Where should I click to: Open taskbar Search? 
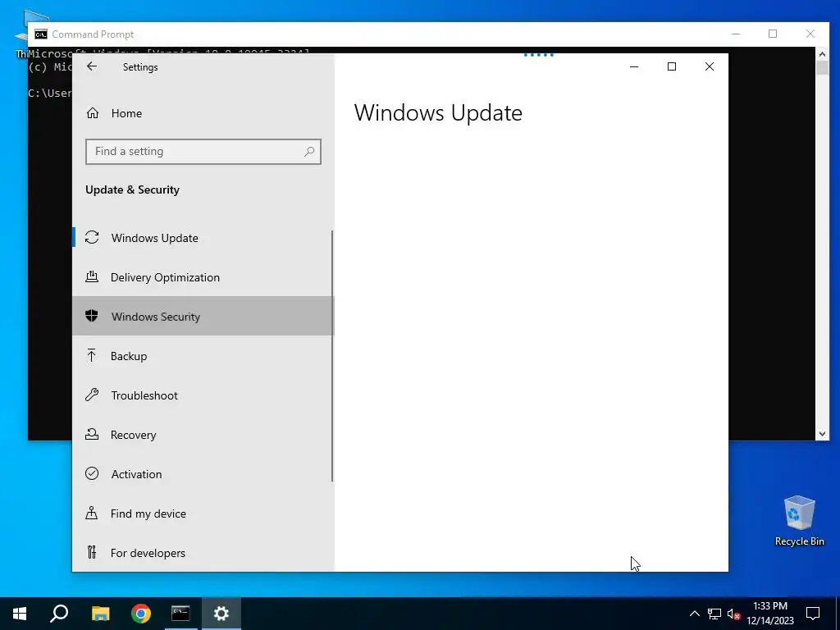tap(59, 614)
